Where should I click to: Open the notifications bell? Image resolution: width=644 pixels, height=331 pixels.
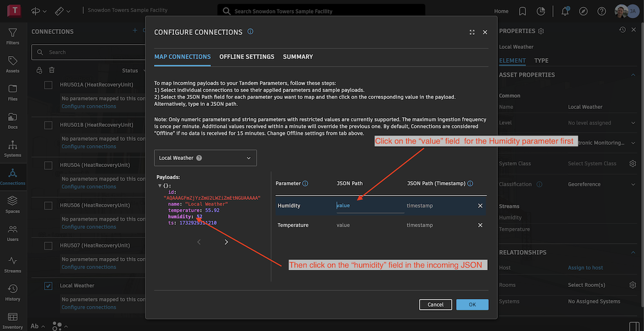coord(565,11)
